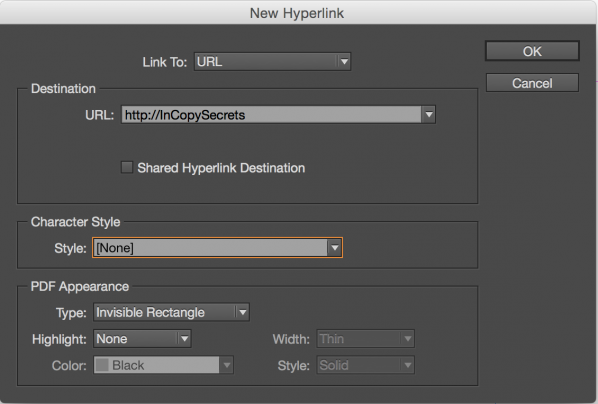The height and width of the screenshot is (404, 598).
Task: Expand the URL history dropdown arrow
Action: click(429, 115)
